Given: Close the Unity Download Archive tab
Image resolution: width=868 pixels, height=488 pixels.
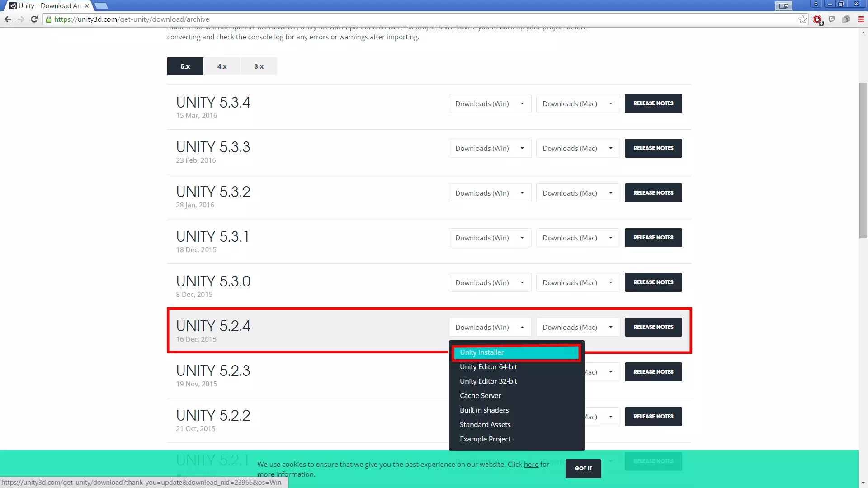Looking at the screenshot, I should pyautogui.click(x=87, y=6).
